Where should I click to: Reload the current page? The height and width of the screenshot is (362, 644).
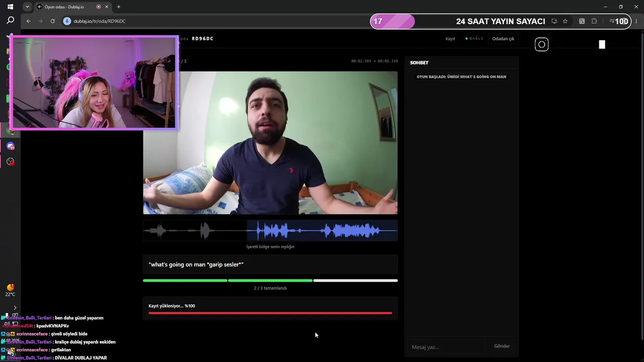53,21
